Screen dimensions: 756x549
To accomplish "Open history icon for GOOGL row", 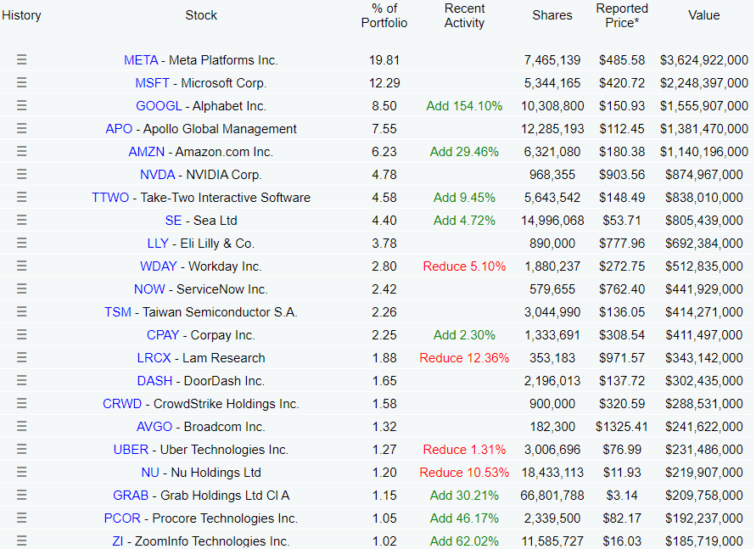I will [x=22, y=105].
